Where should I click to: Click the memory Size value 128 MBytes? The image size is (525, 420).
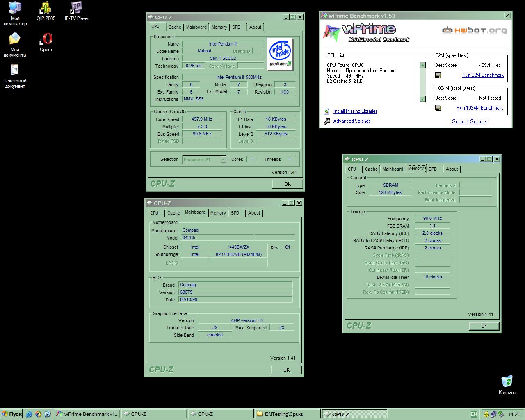coord(390,192)
